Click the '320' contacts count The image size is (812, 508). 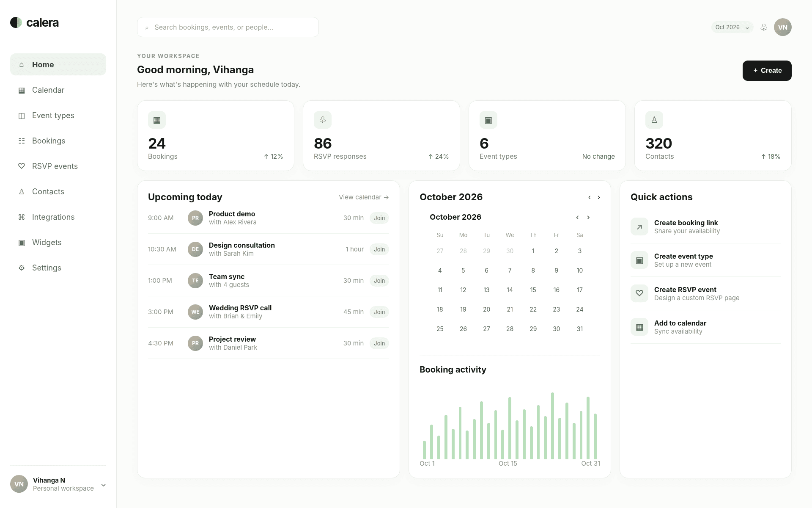[658, 144]
